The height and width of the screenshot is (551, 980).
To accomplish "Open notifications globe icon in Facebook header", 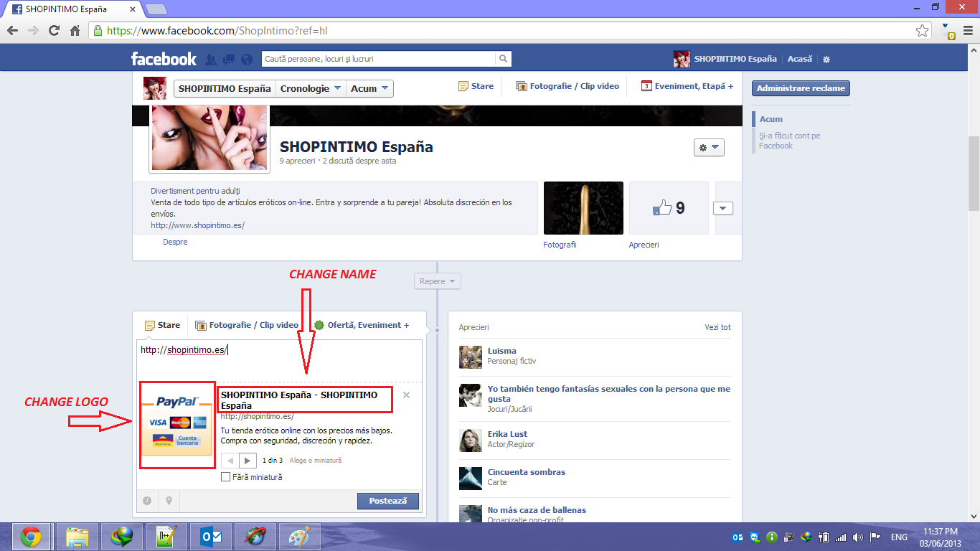I will (x=247, y=59).
